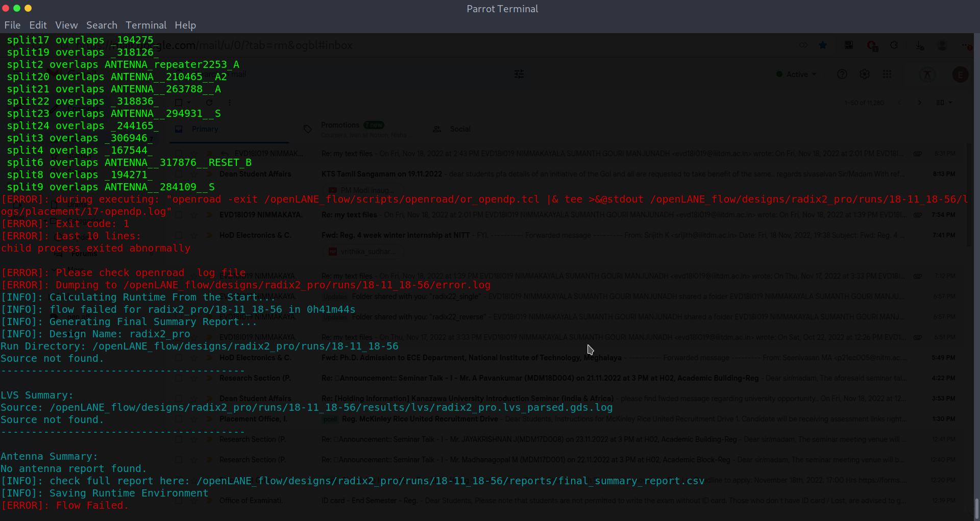The image size is (980, 521).
Task: Open search options filter in Gmail search bar
Action: pos(519,74)
